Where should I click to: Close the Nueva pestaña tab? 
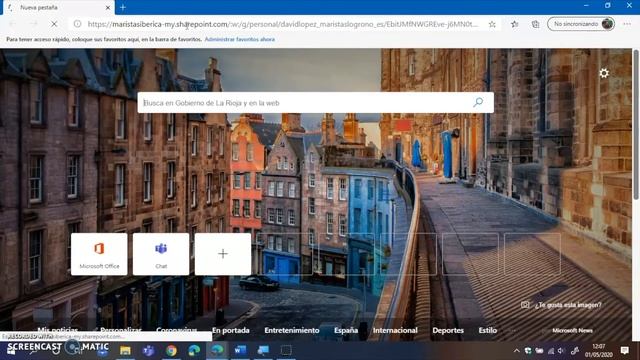click(x=108, y=7)
